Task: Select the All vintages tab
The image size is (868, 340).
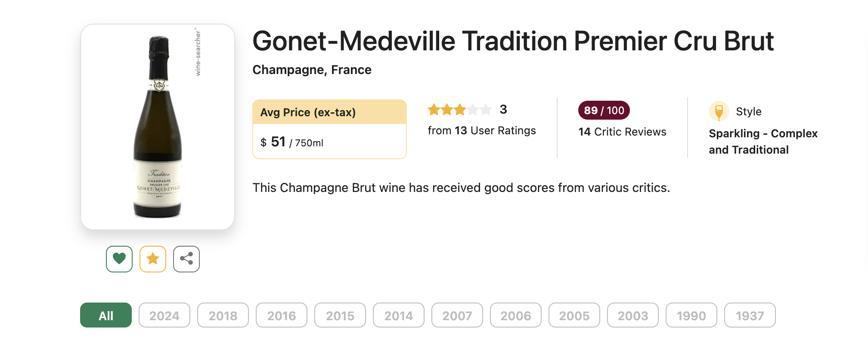Action: tap(106, 315)
